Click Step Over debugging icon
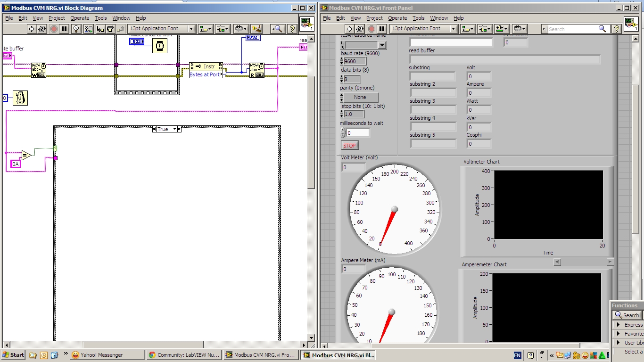Viewport: 644px width, 362px height. [111, 29]
